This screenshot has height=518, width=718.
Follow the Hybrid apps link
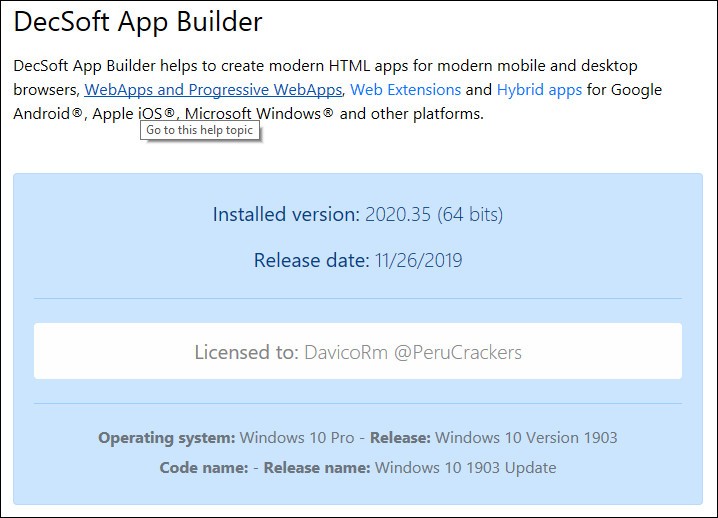click(x=539, y=90)
